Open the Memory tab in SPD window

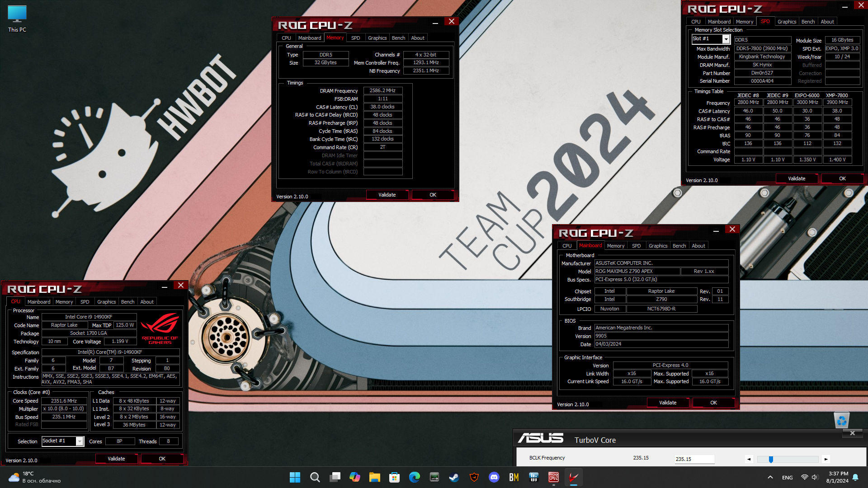[745, 22]
